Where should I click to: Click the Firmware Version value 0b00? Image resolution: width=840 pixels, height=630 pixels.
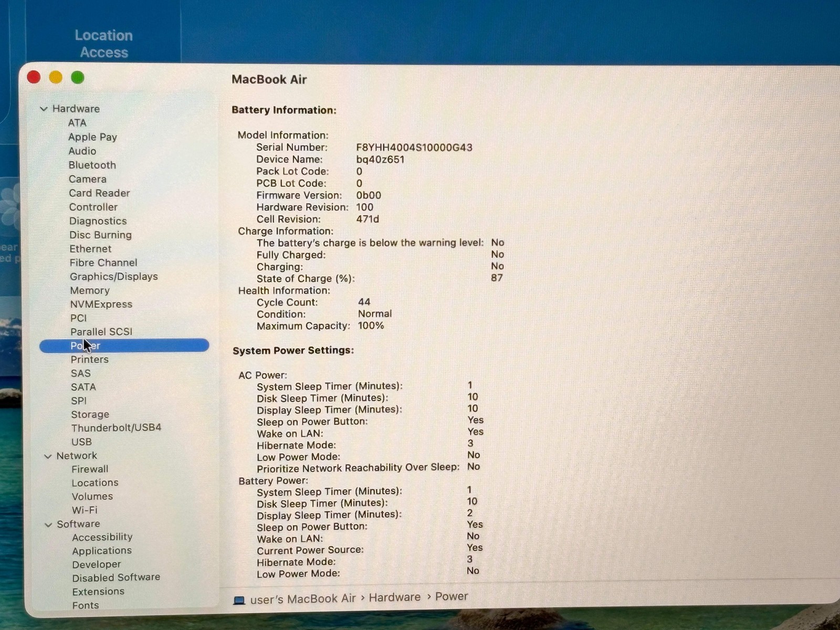[x=369, y=195]
